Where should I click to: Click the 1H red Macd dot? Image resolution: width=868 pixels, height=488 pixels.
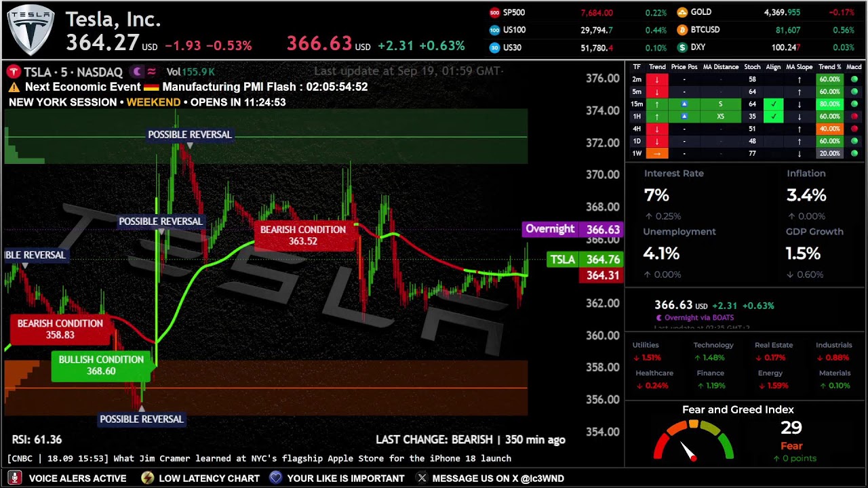[854, 117]
